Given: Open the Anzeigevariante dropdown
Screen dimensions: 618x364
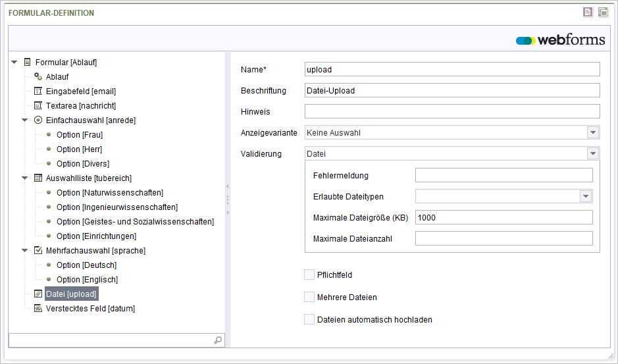Looking at the screenshot, I should (x=593, y=132).
